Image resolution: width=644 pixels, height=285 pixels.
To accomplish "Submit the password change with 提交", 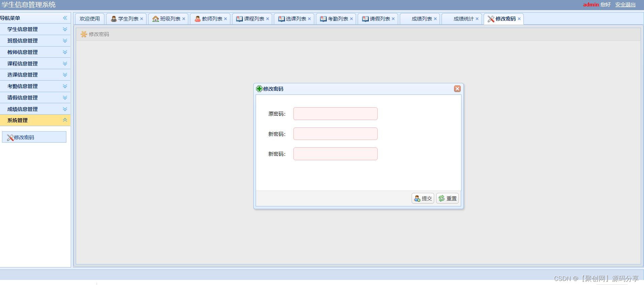I will click(x=423, y=198).
